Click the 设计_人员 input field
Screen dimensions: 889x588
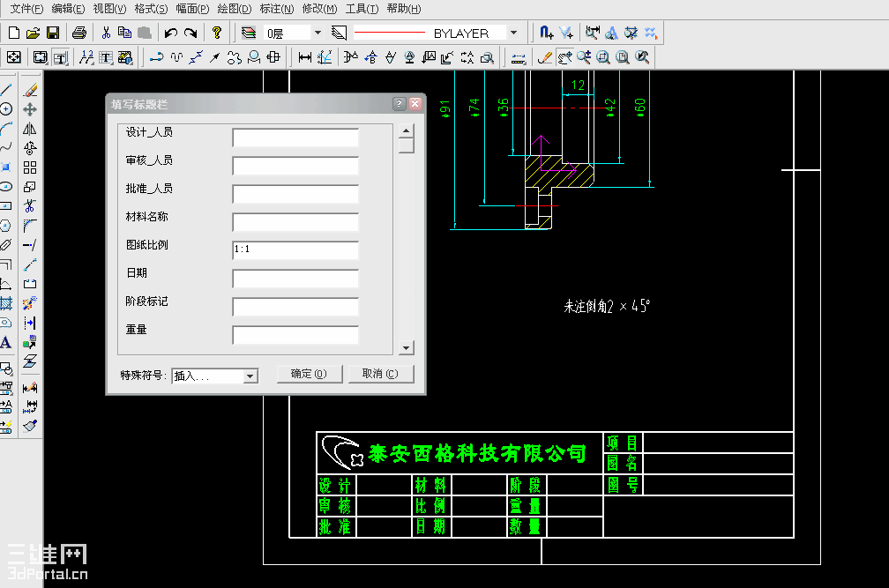click(x=295, y=138)
